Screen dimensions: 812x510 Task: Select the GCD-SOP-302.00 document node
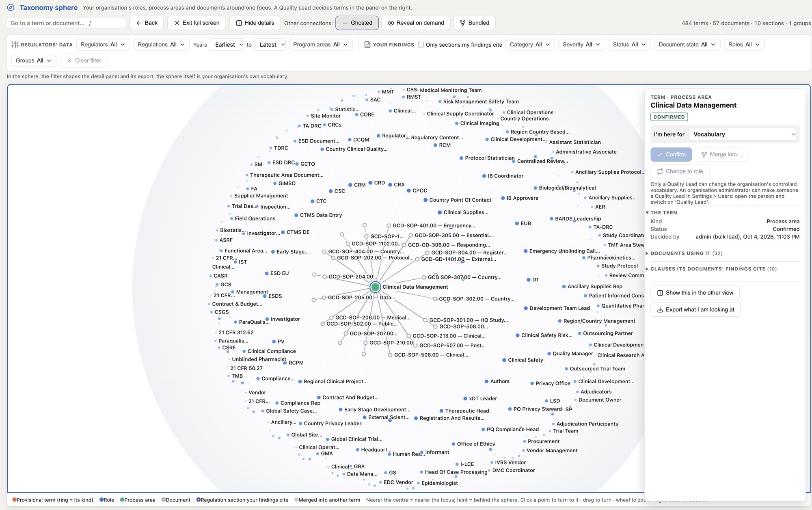point(435,299)
